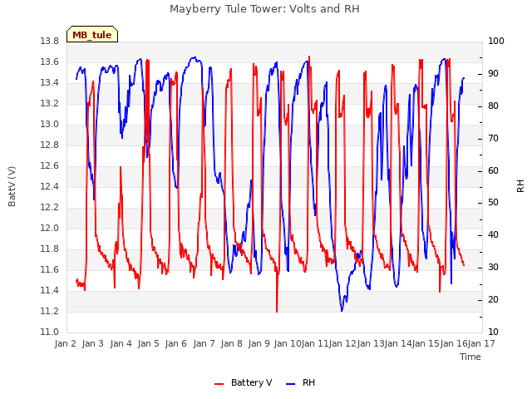Click the 13.0 left axis tick label
The image size is (532, 399).
(50, 125)
